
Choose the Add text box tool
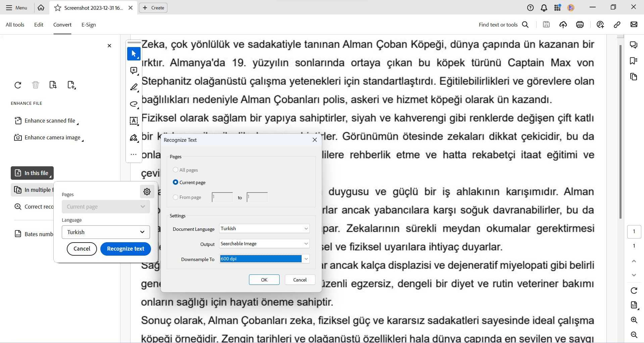tap(133, 121)
